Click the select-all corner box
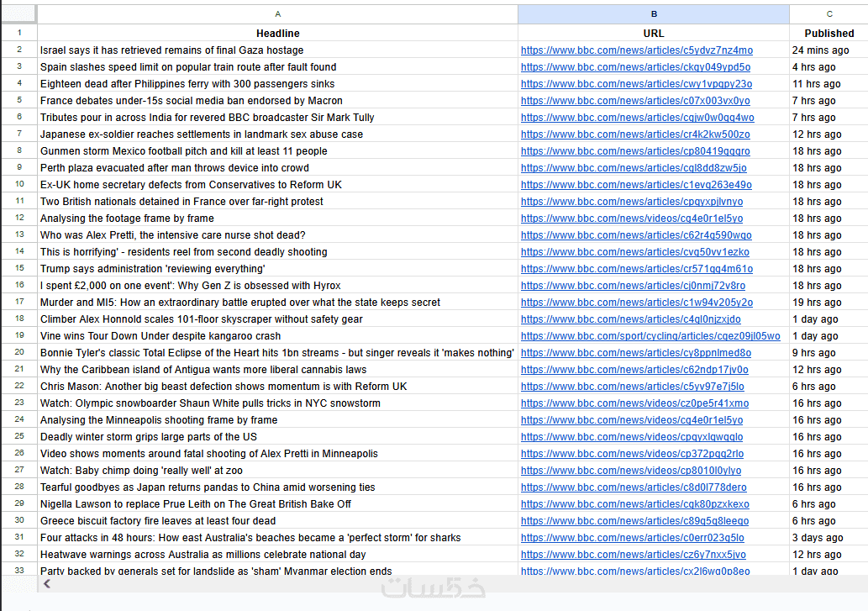This screenshot has width=868, height=611. [18, 13]
